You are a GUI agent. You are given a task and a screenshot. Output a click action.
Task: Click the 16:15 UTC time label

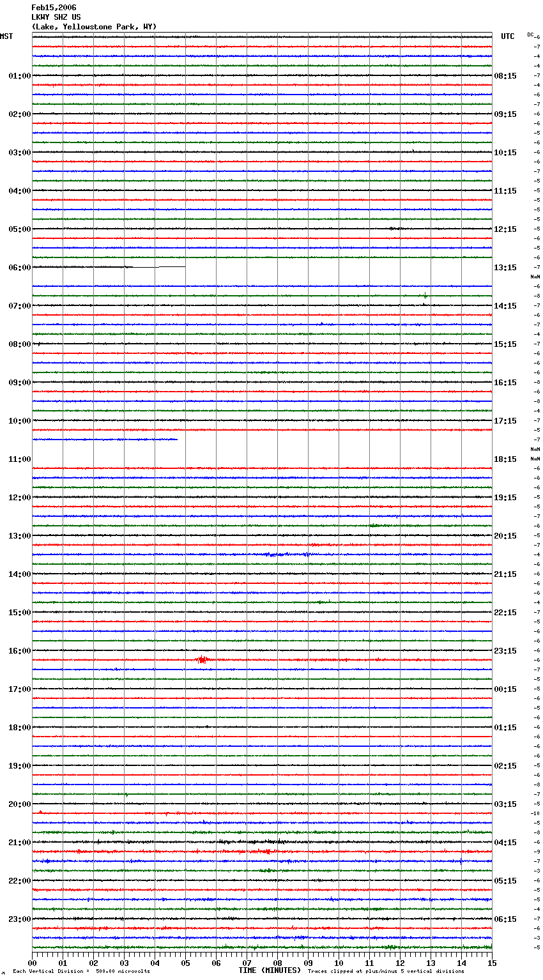(505, 383)
